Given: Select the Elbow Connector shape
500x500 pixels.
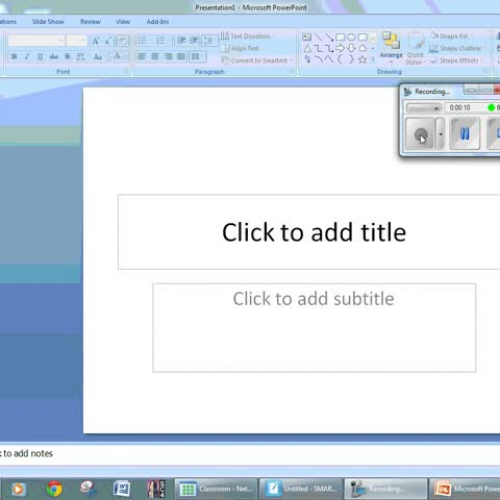Looking at the screenshot, I should [319, 49].
